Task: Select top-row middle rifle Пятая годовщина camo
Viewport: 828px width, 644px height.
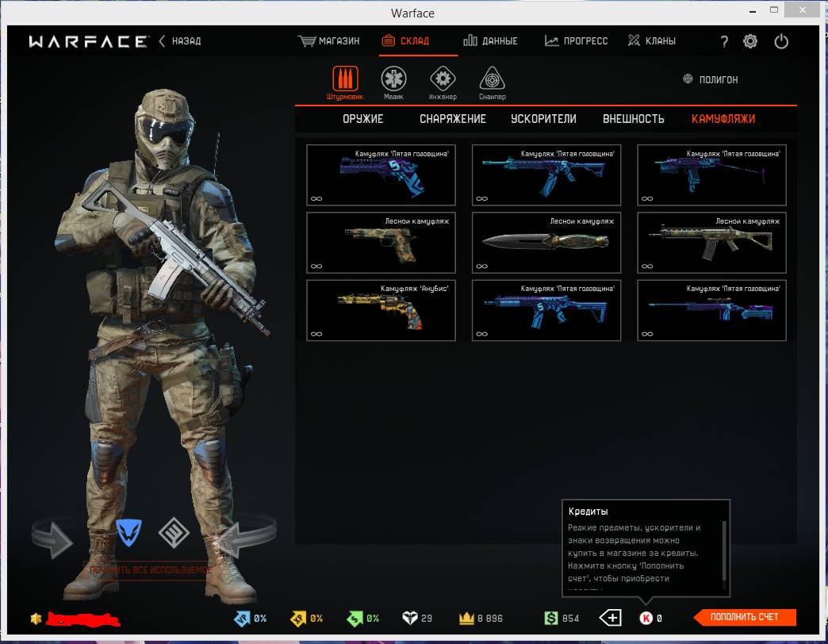Action: [x=546, y=174]
